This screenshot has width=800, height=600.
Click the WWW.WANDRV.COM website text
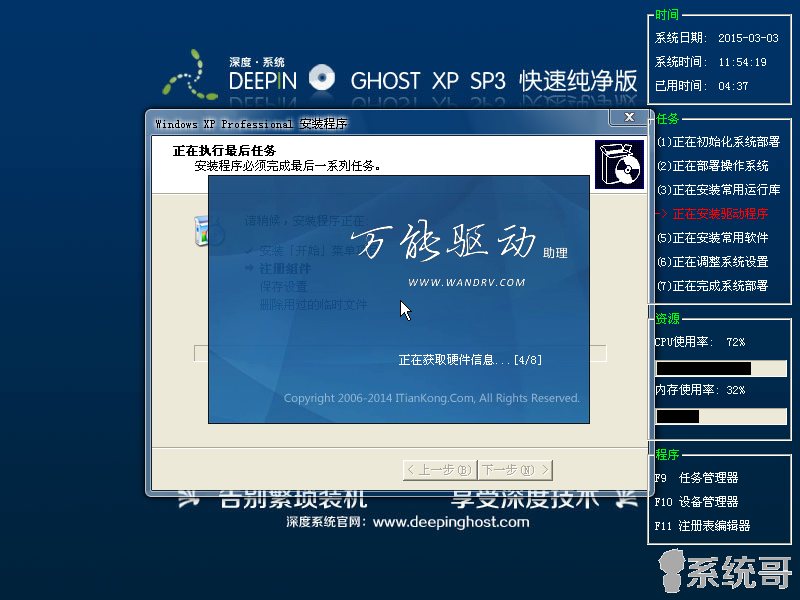(x=467, y=283)
